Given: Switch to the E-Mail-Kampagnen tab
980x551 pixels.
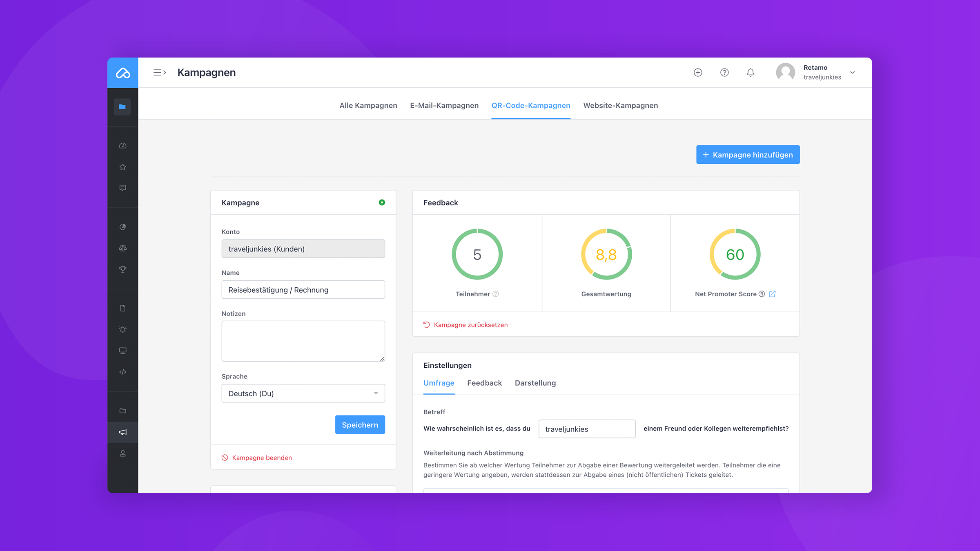Looking at the screenshot, I should [x=444, y=105].
